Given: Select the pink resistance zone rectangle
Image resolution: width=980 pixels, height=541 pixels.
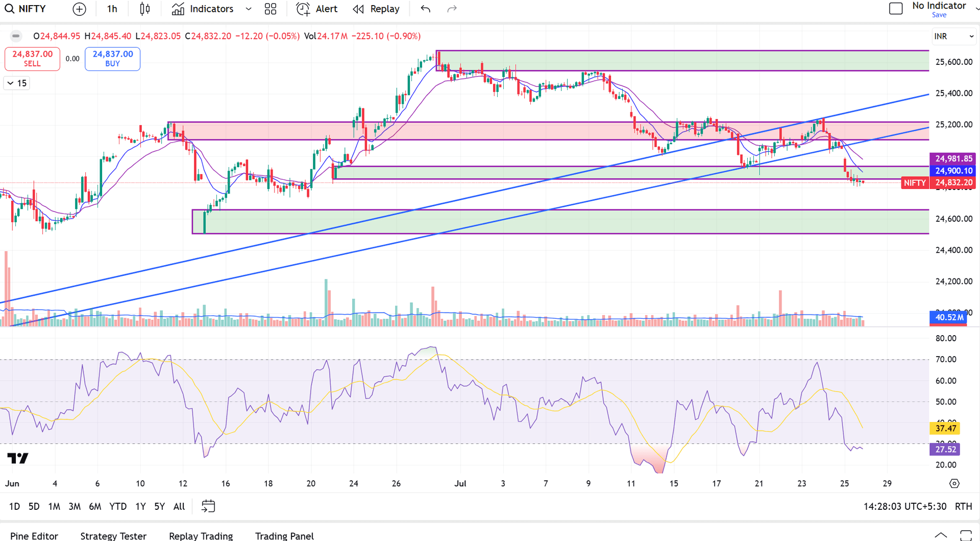Looking at the screenshot, I should point(548,131).
